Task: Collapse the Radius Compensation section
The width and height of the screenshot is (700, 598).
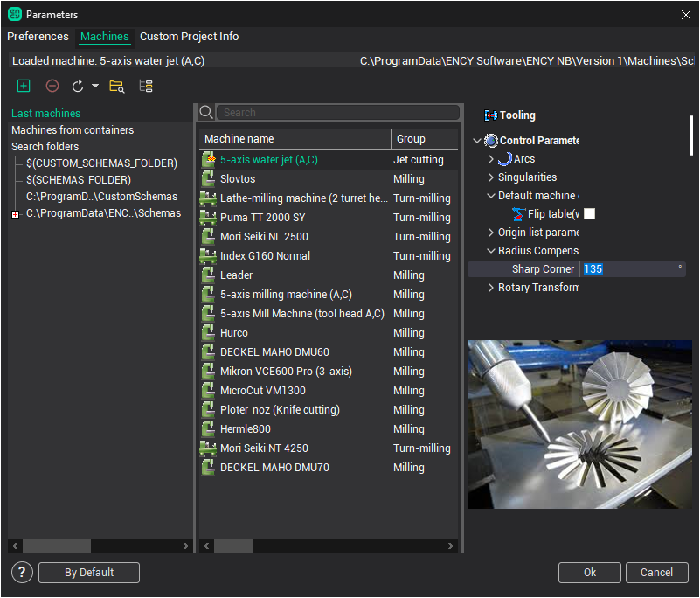Action: pyautogui.click(x=491, y=251)
